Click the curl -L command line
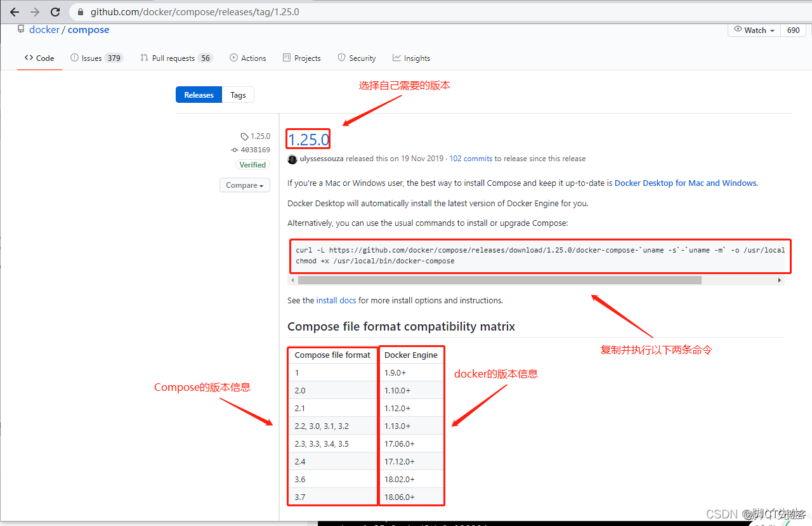 tap(540, 250)
